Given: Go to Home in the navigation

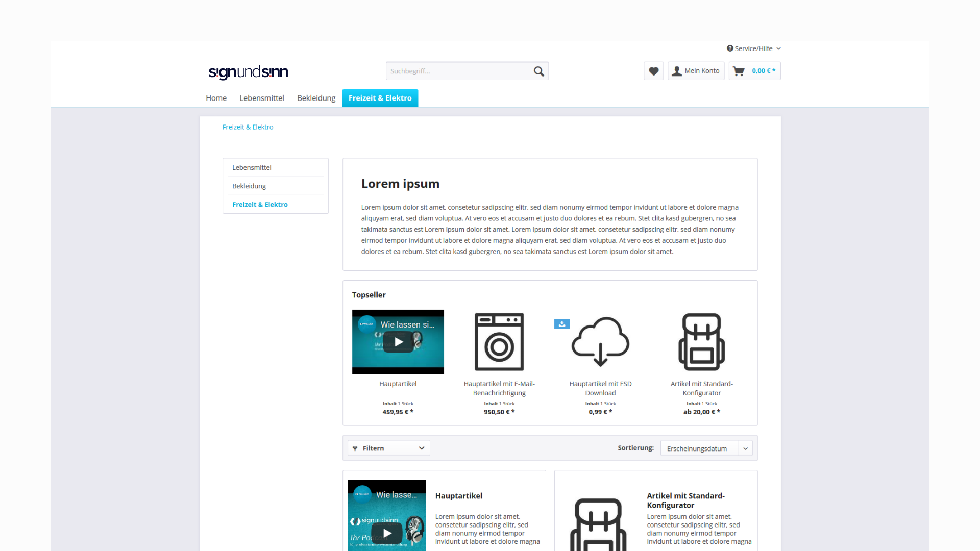Looking at the screenshot, I should [x=216, y=98].
